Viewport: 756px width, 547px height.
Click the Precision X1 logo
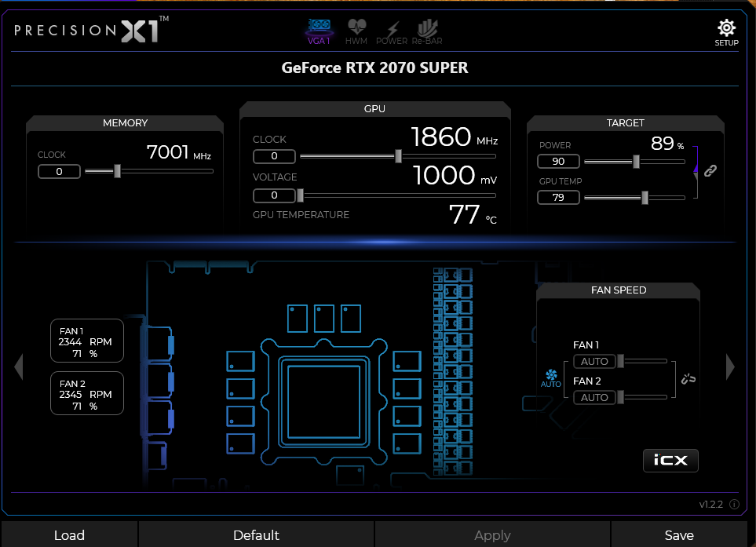(x=92, y=30)
